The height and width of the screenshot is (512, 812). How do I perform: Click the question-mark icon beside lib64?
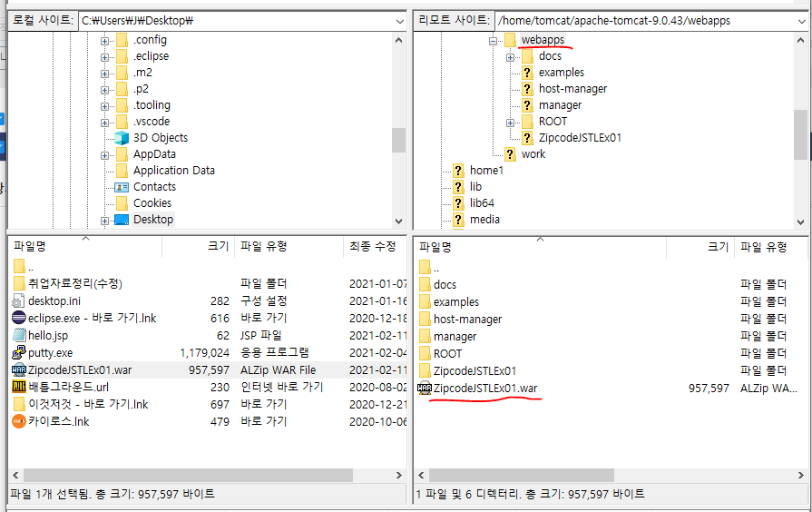point(458,203)
